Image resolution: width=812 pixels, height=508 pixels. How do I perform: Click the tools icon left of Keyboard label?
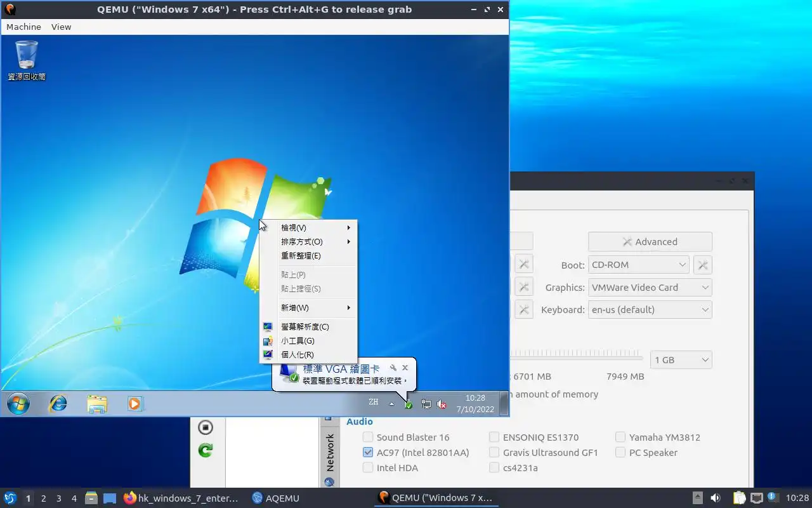(x=523, y=310)
